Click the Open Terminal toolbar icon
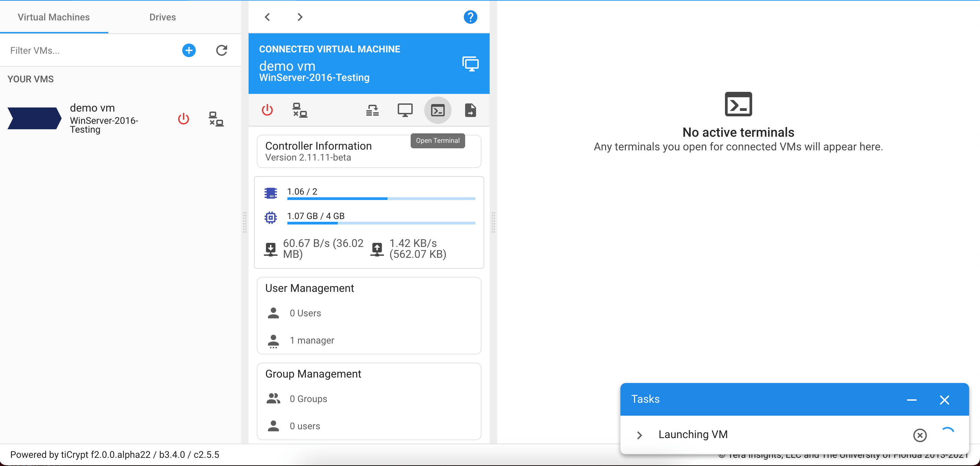Viewport: 980px width, 466px height. [438, 111]
